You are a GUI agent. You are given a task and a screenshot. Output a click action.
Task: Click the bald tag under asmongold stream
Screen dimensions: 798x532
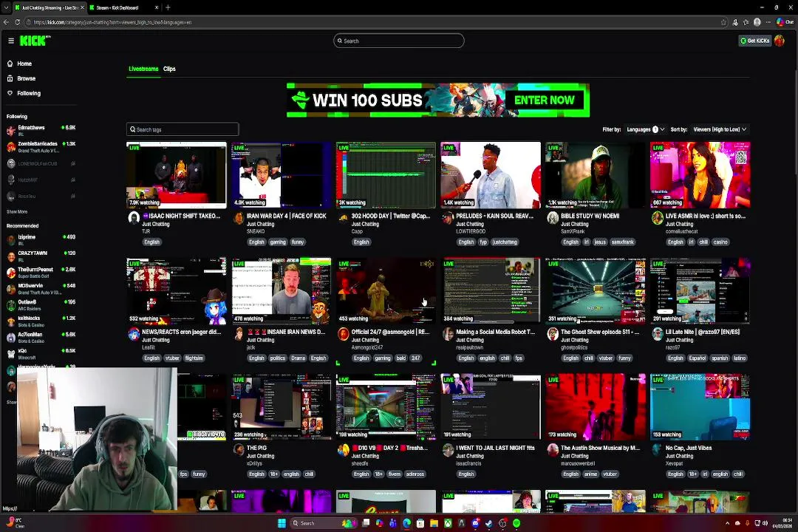(401, 358)
